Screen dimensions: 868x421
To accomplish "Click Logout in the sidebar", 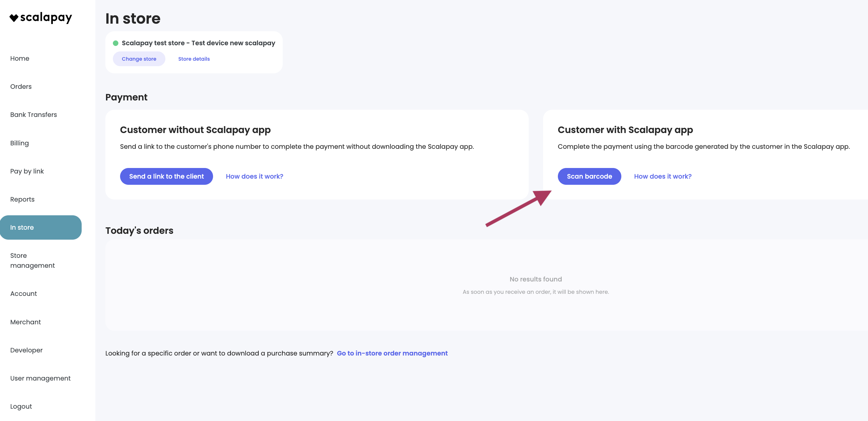I will pyautogui.click(x=21, y=407).
